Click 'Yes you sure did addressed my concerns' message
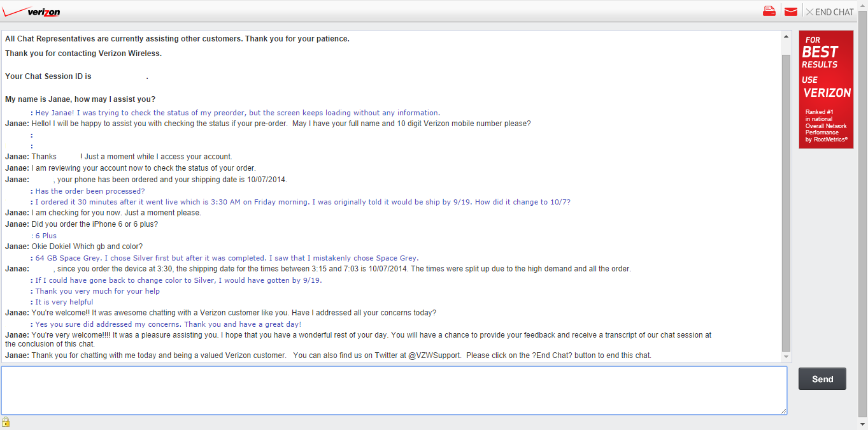The height and width of the screenshot is (430, 868). point(168,324)
